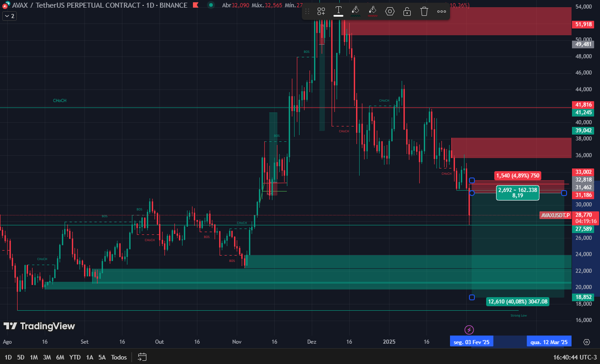Viewport: 600px width, 364px height.
Task: Click the 41,245 green price label
Action: pos(584,112)
